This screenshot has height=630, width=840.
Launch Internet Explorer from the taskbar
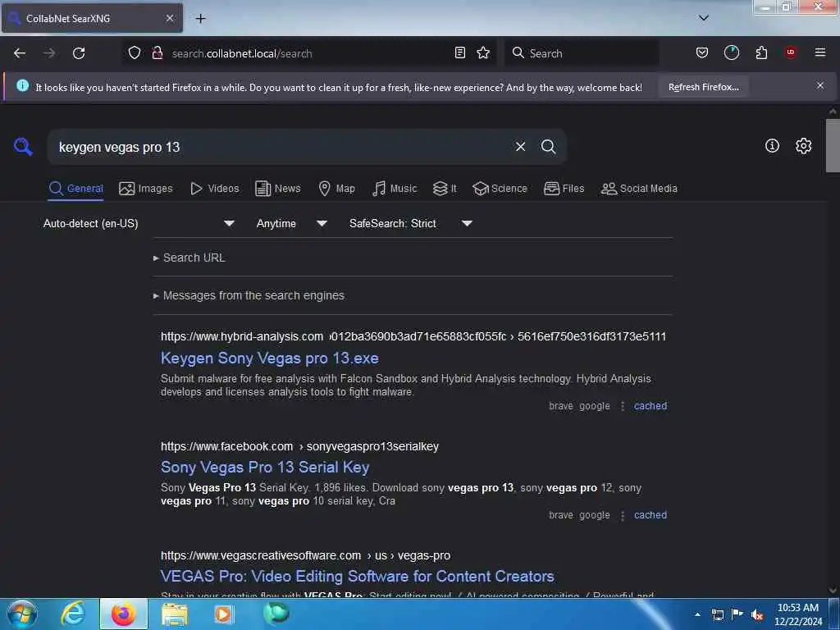pyautogui.click(x=73, y=614)
